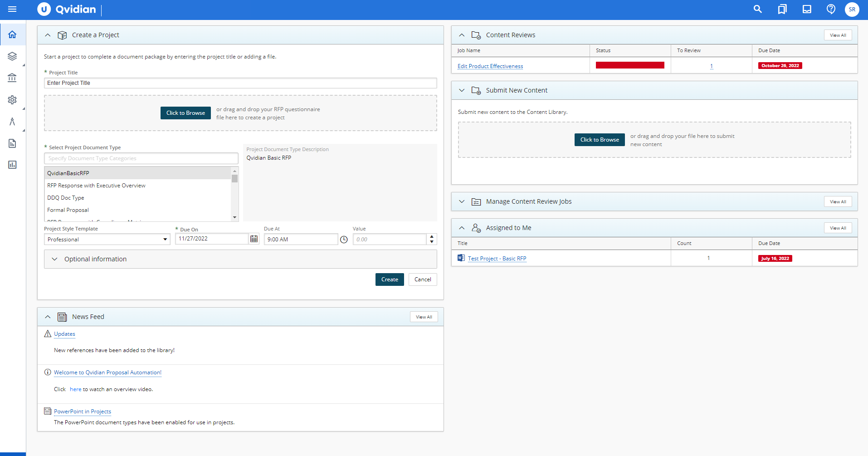
Task: Select Formal Proposal document type
Action: tap(138, 210)
